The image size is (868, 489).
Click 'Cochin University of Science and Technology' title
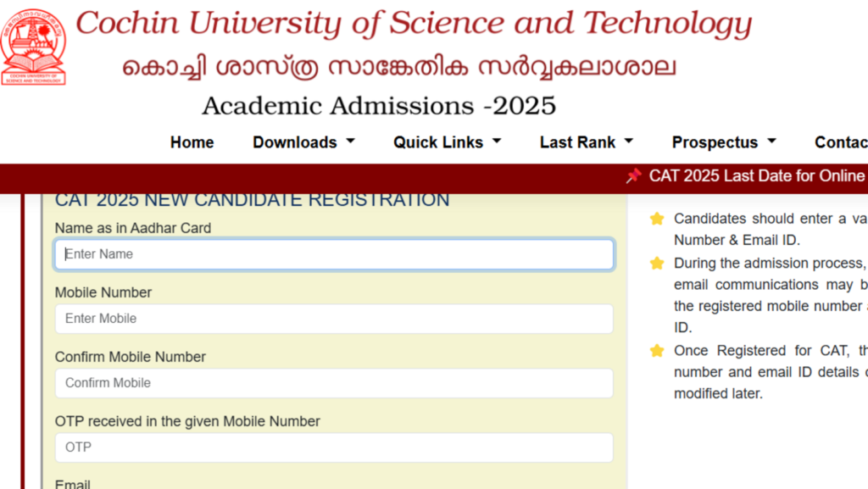(414, 25)
